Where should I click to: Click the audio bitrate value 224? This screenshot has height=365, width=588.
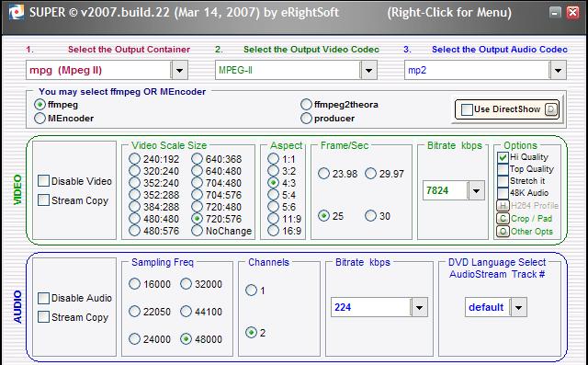click(x=343, y=308)
